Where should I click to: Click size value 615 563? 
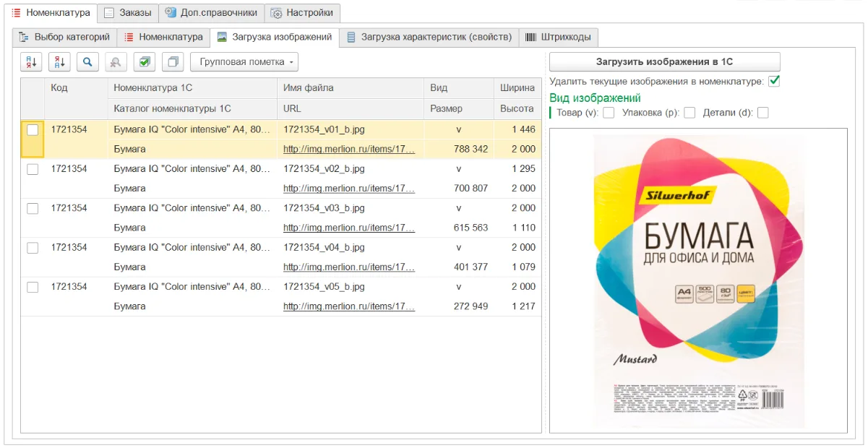click(x=470, y=228)
